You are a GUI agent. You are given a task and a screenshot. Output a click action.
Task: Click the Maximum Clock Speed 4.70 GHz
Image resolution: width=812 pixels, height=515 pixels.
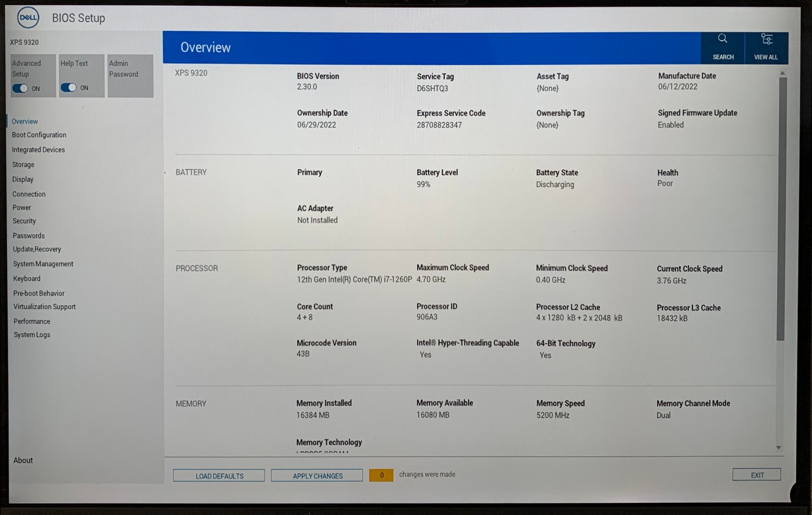coord(431,279)
